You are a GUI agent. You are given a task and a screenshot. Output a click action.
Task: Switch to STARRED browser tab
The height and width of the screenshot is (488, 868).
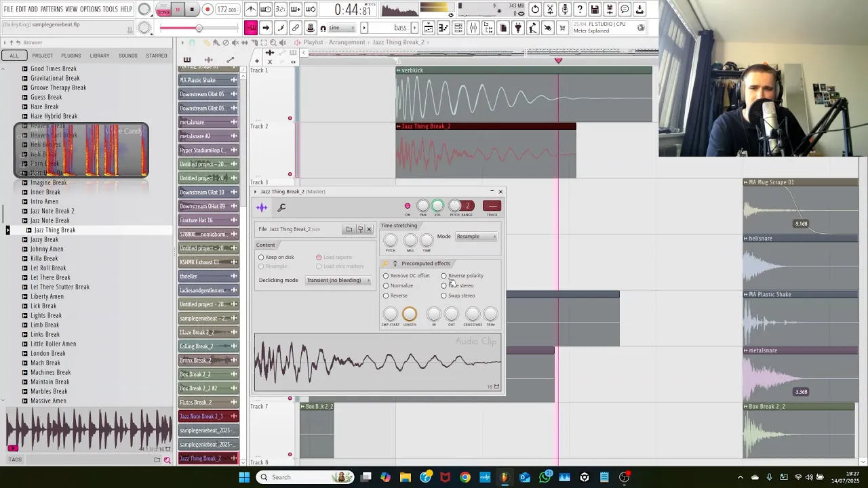pos(157,56)
